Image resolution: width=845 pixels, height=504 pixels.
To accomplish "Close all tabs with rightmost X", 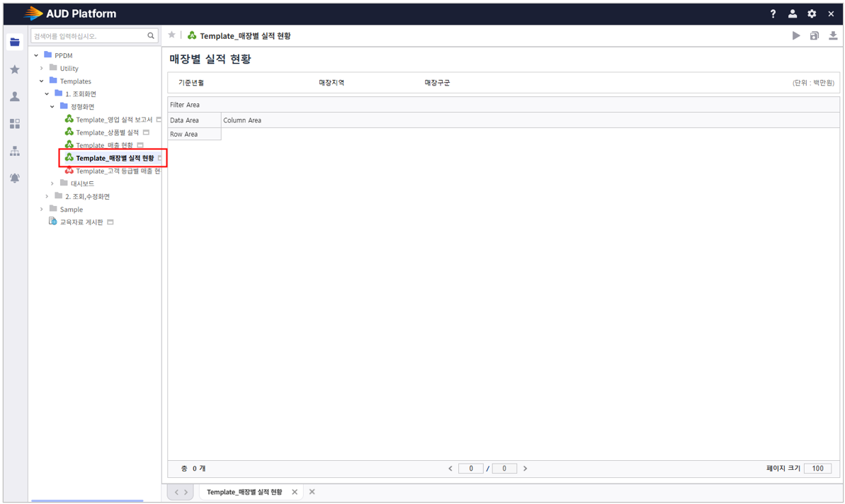I will (x=312, y=492).
